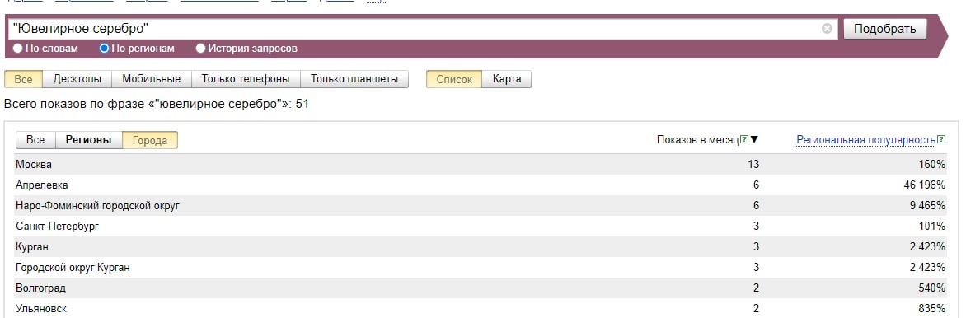Click the Наро-Фоминский городской округ row

[x=481, y=205]
